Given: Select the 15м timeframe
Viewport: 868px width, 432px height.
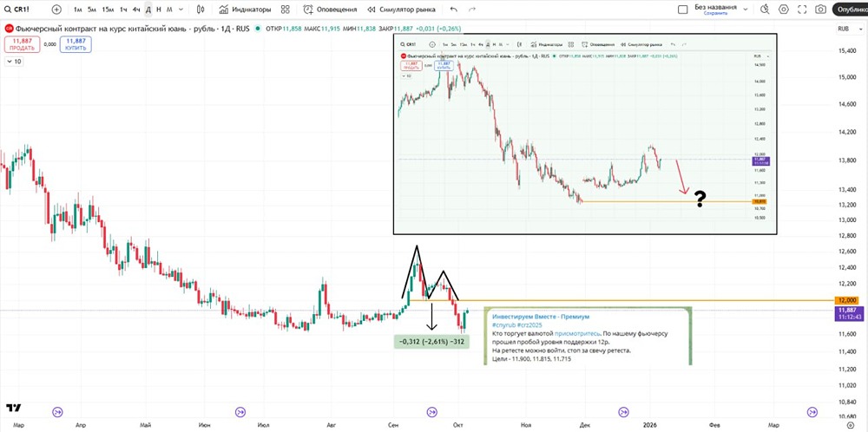Looking at the screenshot, I should coord(108,10).
